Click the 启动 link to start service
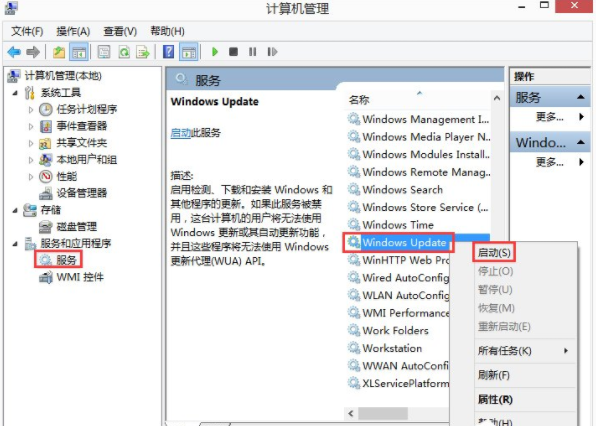The image size is (596, 426). point(181,133)
